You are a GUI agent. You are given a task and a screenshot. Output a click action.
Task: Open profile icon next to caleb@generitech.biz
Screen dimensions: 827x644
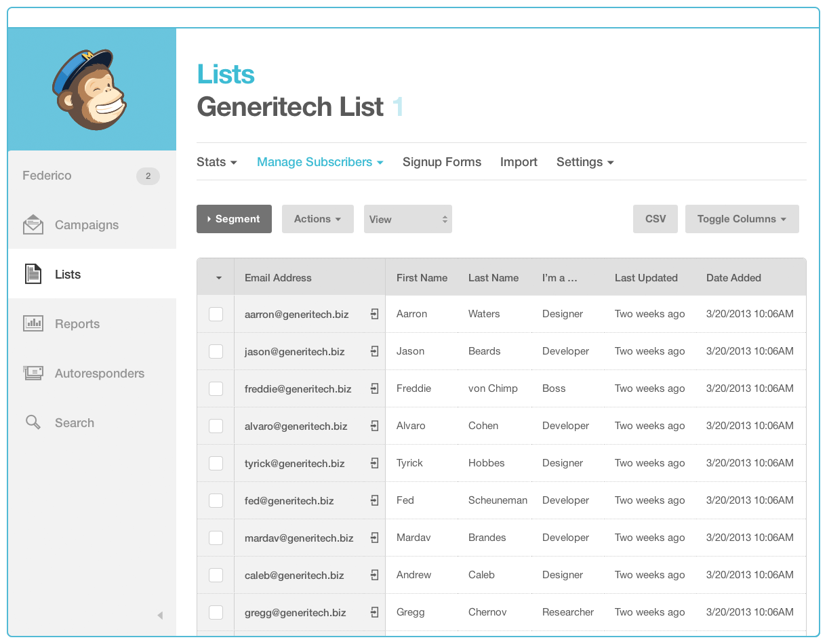[374, 575]
